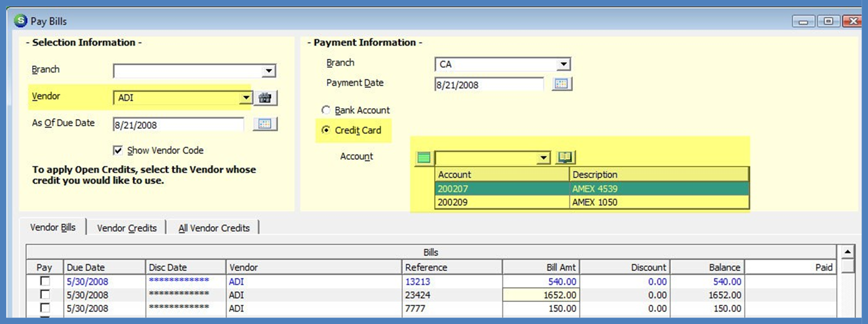Open the Payment Information Branch CA dropdown

click(x=564, y=64)
